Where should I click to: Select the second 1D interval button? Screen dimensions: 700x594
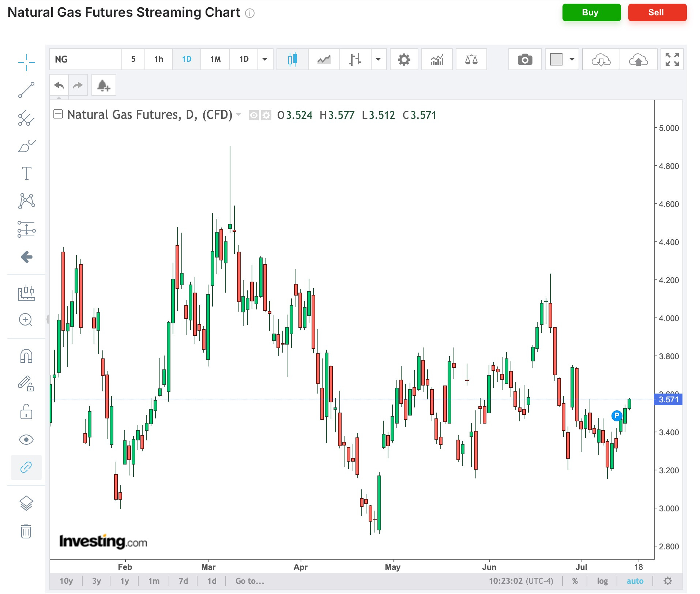244,59
